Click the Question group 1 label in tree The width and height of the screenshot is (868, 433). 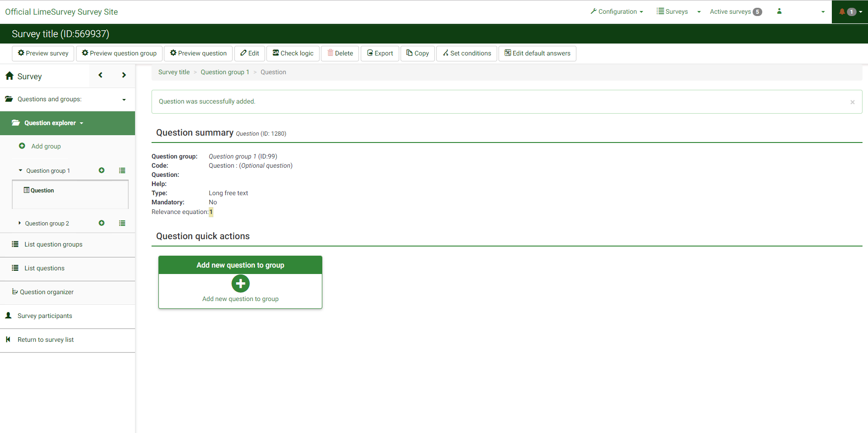tap(48, 171)
